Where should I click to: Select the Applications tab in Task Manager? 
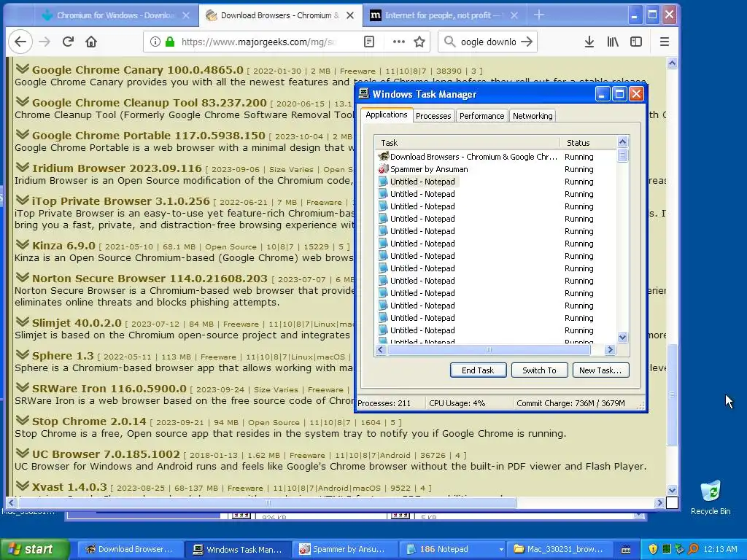(387, 114)
